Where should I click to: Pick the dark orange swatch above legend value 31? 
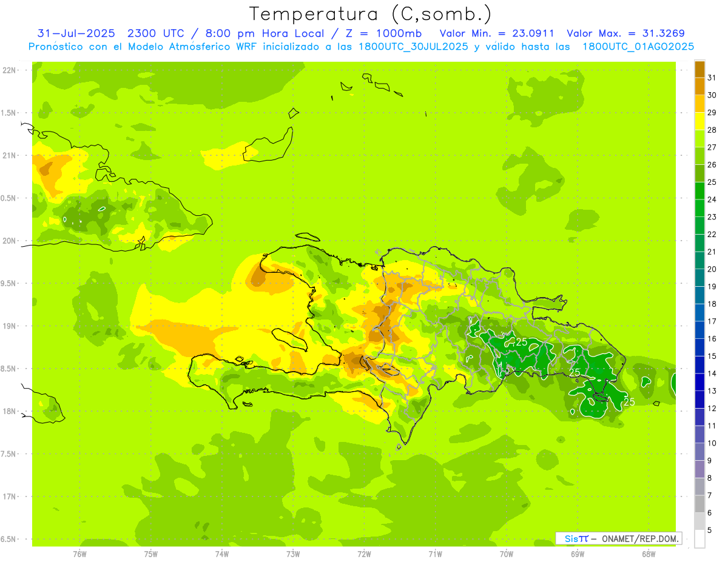point(699,69)
